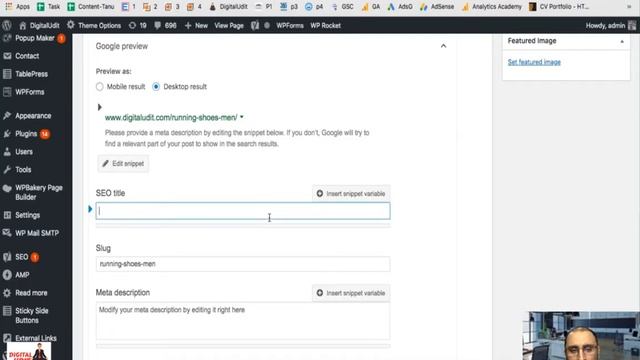Click View Page in admin bar
Screen dimensions: 640x360
click(x=229, y=25)
